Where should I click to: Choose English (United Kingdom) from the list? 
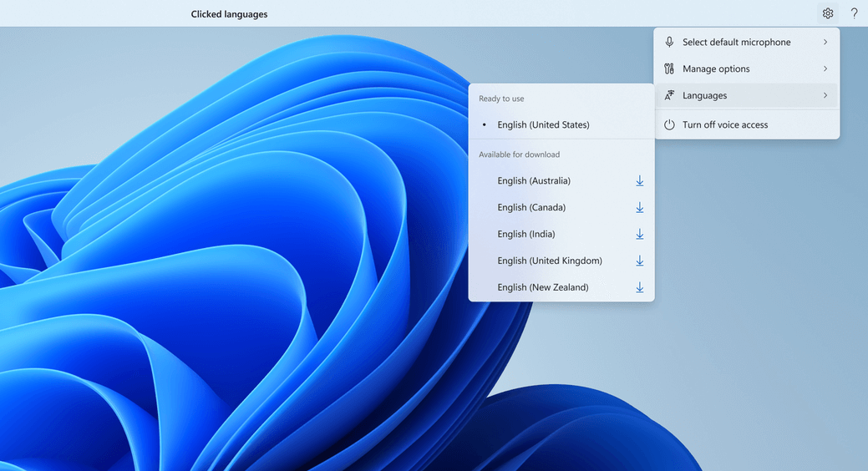pos(561,261)
